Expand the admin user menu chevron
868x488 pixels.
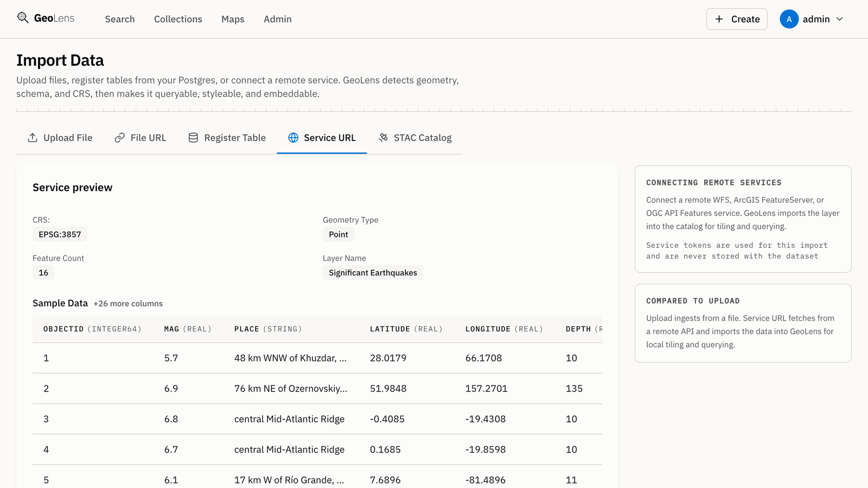click(x=840, y=19)
